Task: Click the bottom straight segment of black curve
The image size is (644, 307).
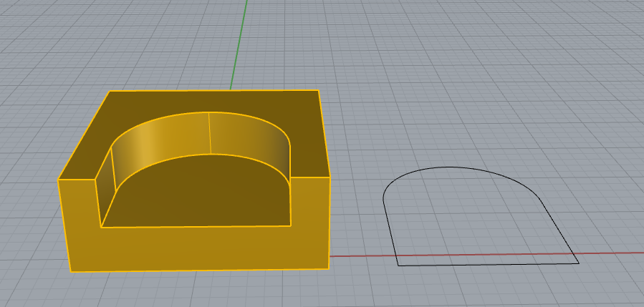Action: pos(487,264)
